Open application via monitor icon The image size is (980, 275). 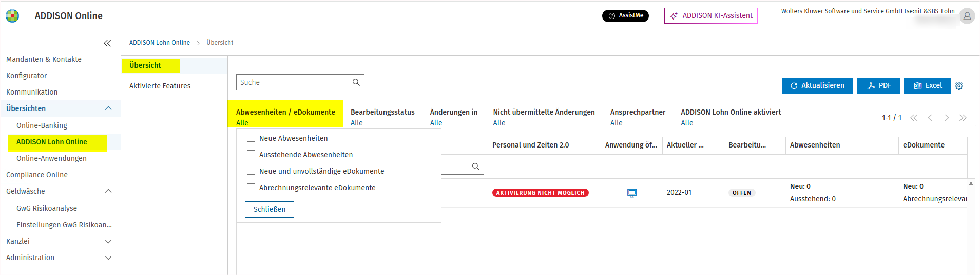tap(632, 193)
